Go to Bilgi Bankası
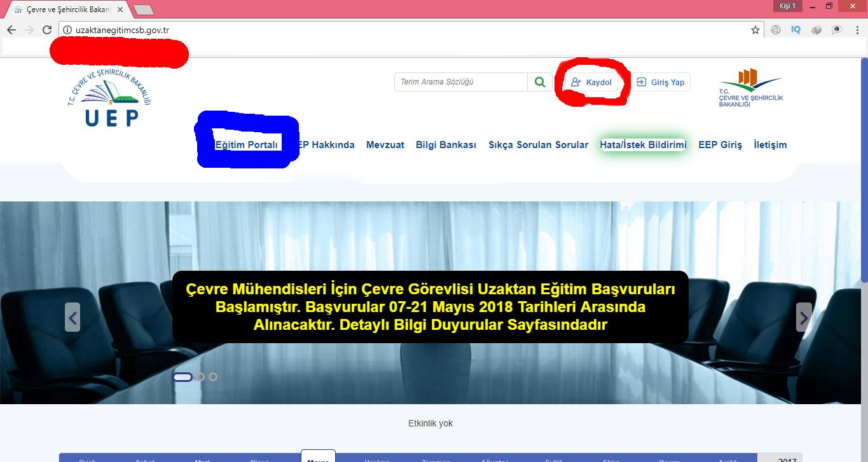Image resolution: width=868 pixels, height=462 pixels. tap(446, 145)
